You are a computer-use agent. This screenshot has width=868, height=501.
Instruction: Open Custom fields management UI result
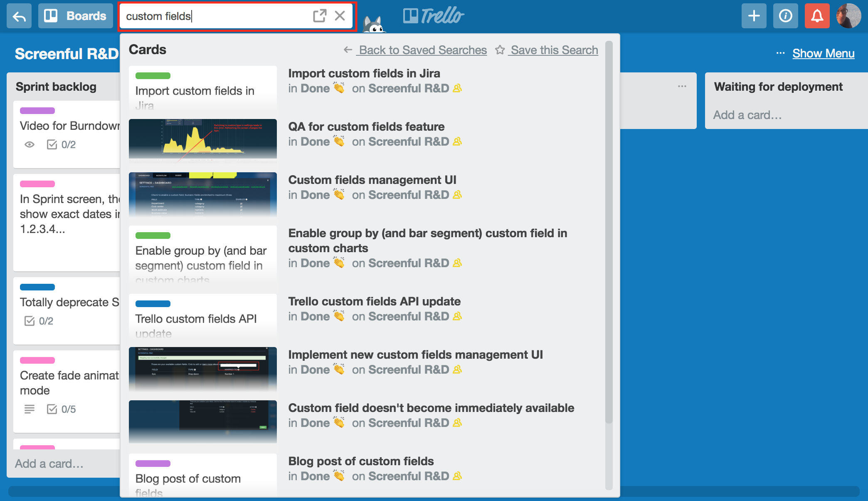click(x=372, y=180)
